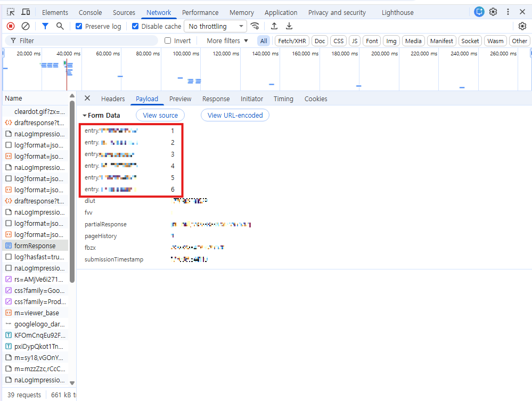This screenshot has width=532, height=401.
Task: Toggle the device toolbar icon
Action: [26, 12]
